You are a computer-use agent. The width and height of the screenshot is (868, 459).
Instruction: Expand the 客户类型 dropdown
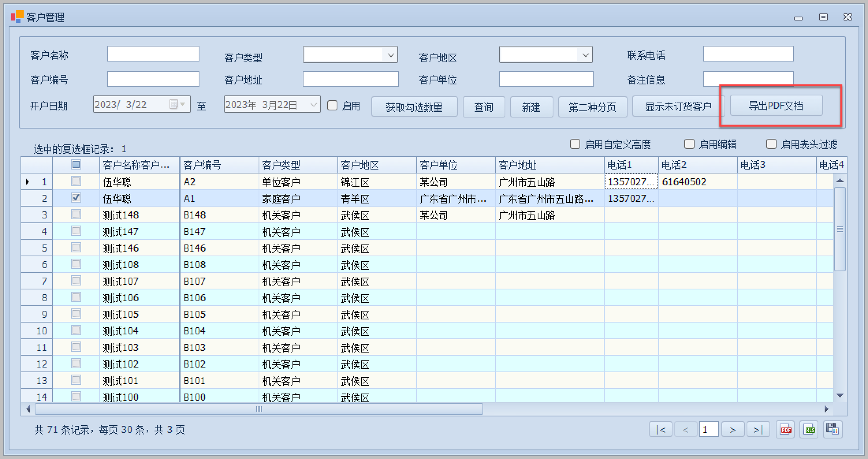[x=391, y=55]
